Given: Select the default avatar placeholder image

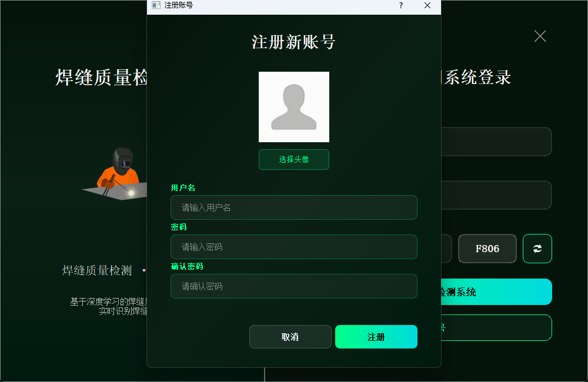Looking at the screenshot, I should 293,107.
